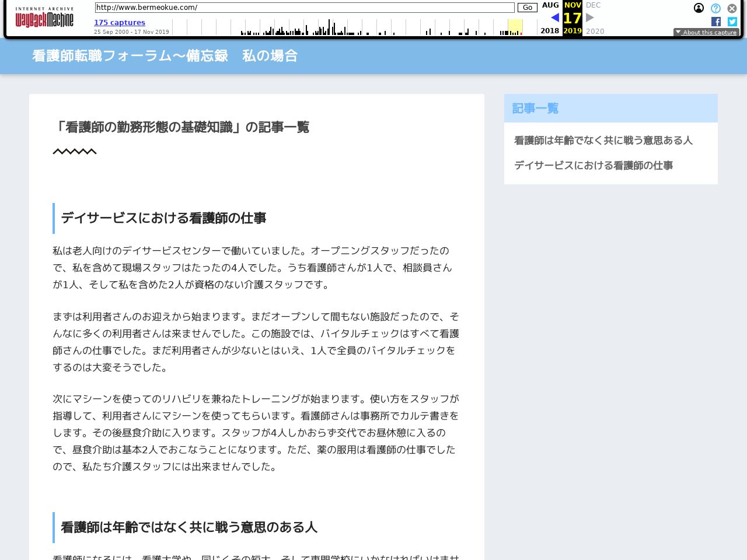
Task: Open article heading デイサービスにおける看護師の仕事
Action: [x=163, y=218]
